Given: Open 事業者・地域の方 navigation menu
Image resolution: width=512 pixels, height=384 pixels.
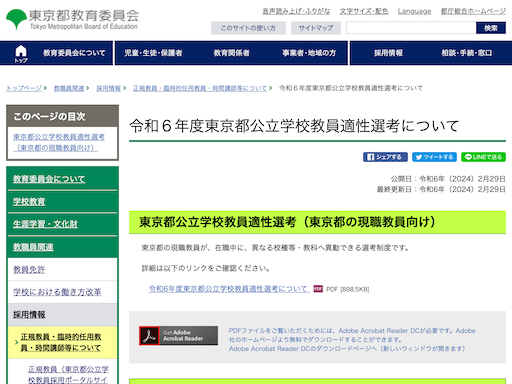Looking at the screenshot, I should pyautogui.click(x=309, y=53).
